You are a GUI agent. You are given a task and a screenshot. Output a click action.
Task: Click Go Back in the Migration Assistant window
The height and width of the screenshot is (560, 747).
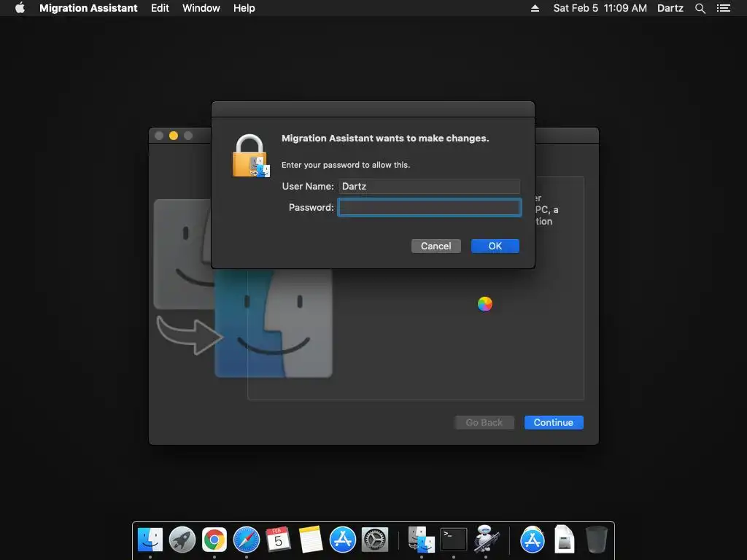coord(484,422)
